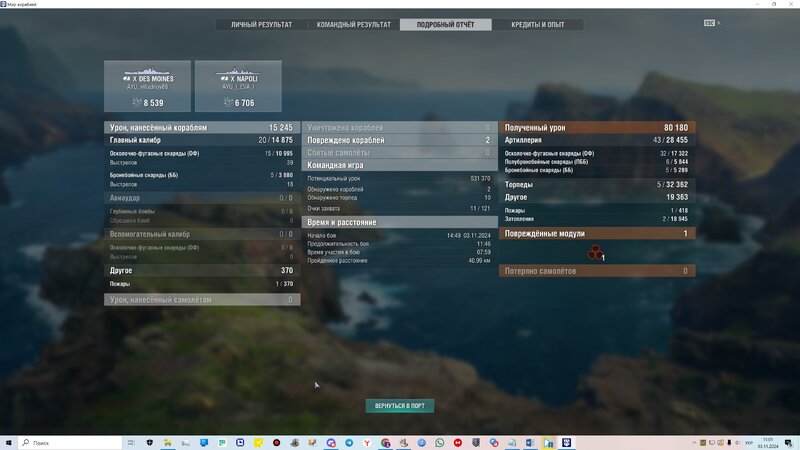Viewport: 800px width, 450px height.
Task: Open the Мир кораблей taskbar icon
Action: 566,442
